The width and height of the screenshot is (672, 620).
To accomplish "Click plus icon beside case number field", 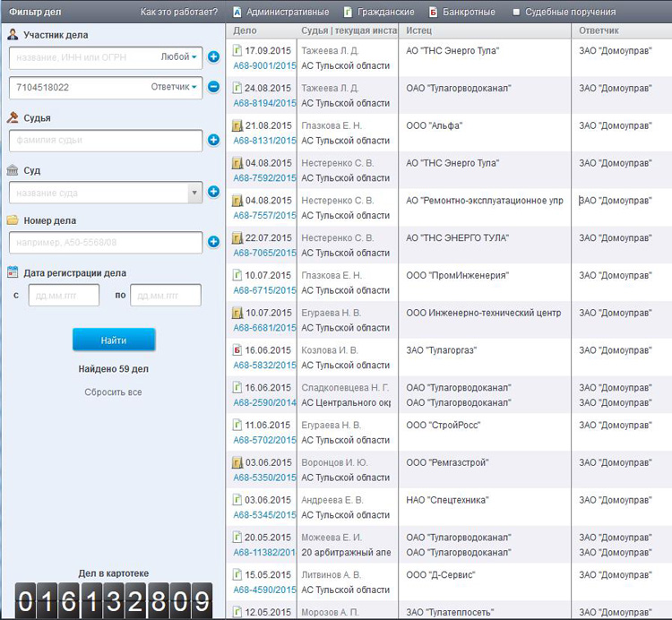I will 213,241.
